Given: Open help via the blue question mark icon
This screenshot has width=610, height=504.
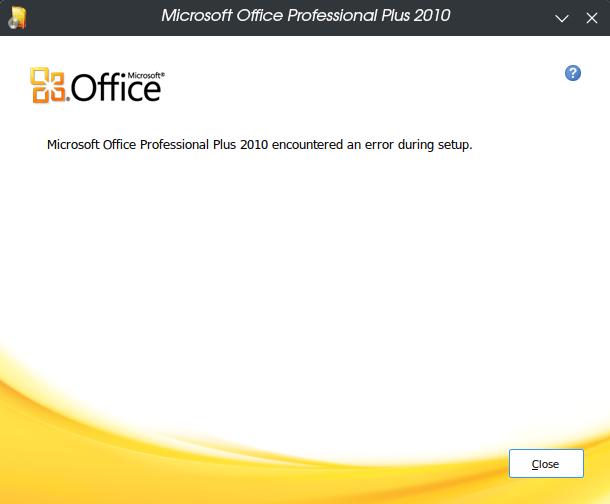Looking at the screenshot, I should click(x=573, y=73).
